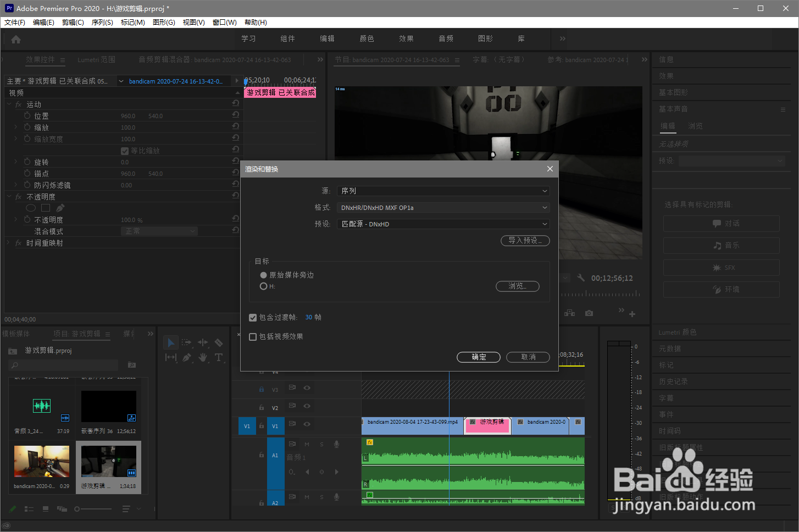Click the 对话 audio type button
This screenshot has height=532, width=799.
coord(722,224)
